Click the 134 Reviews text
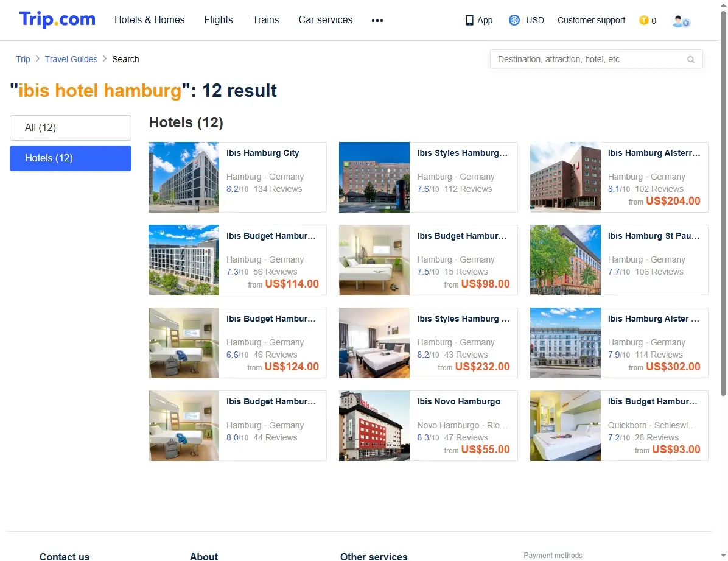This screenshot has width=728, height=561. pos(278,189)
